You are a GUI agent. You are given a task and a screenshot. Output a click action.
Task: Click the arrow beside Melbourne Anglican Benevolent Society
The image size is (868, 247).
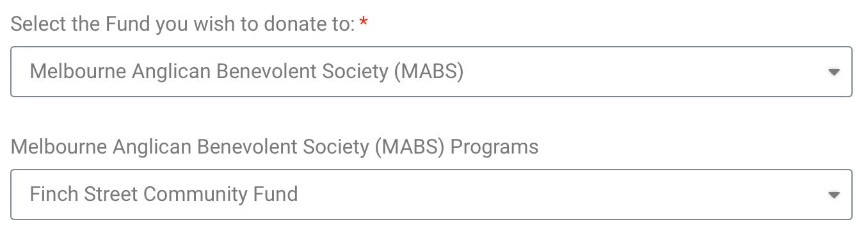pyautogui.click(x=833, y=72)
